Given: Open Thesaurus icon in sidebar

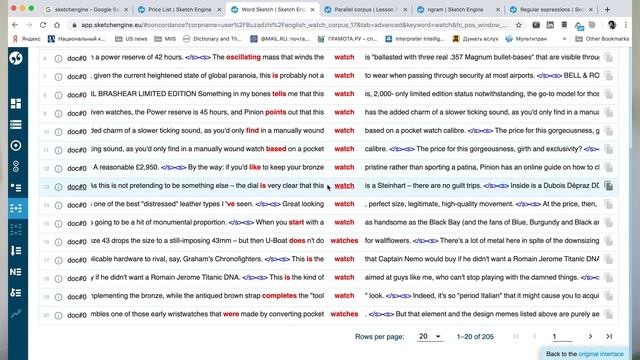Looking at the screenshot, I should tap(16, 188).
